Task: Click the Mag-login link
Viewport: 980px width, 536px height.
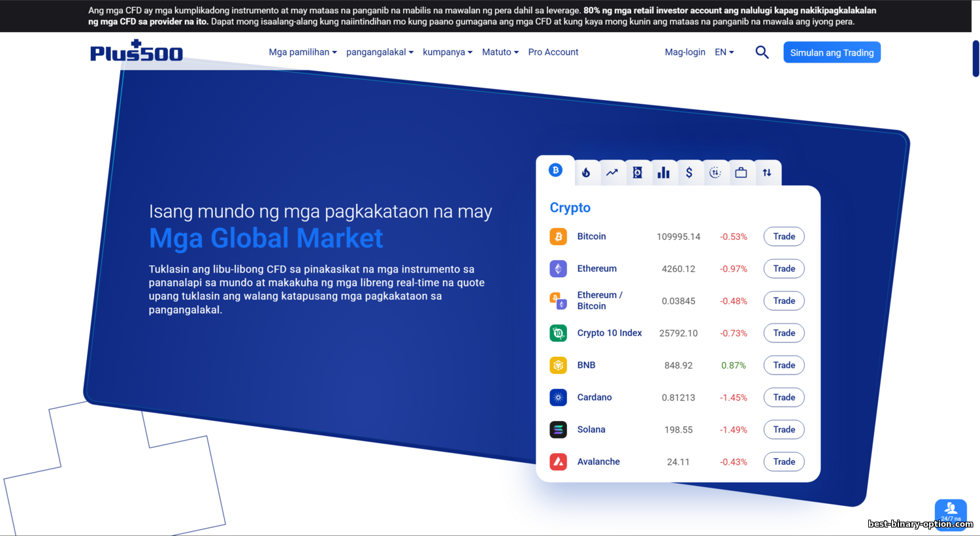Action: click(685, 52)
